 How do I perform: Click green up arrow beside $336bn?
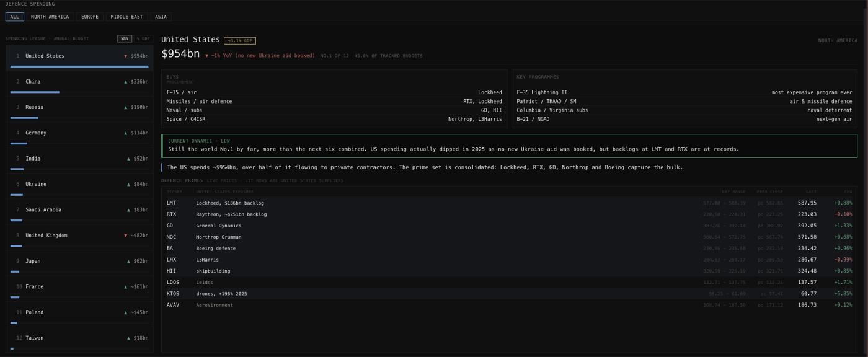(x=126, y=82)
